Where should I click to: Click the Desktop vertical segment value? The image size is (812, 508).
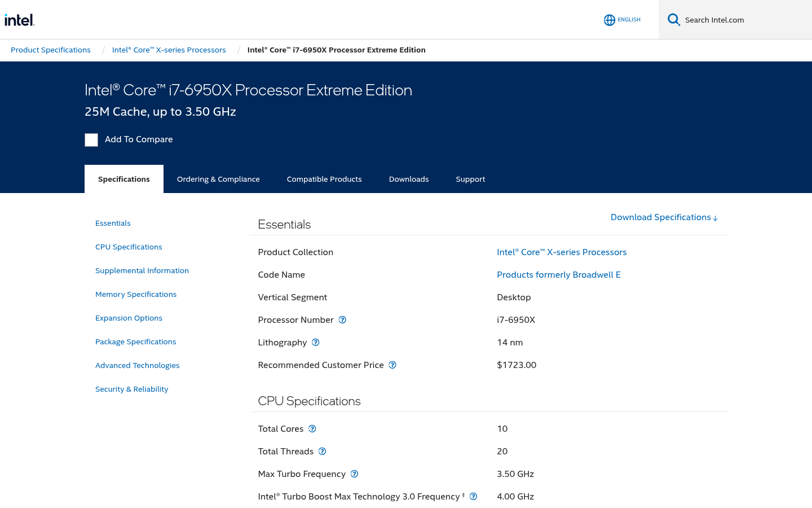tap(514, 297)
